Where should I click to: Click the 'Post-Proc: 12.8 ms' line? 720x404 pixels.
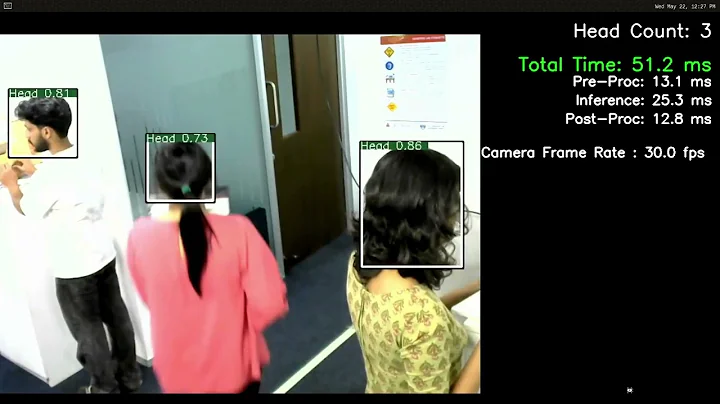click(638, 119)
